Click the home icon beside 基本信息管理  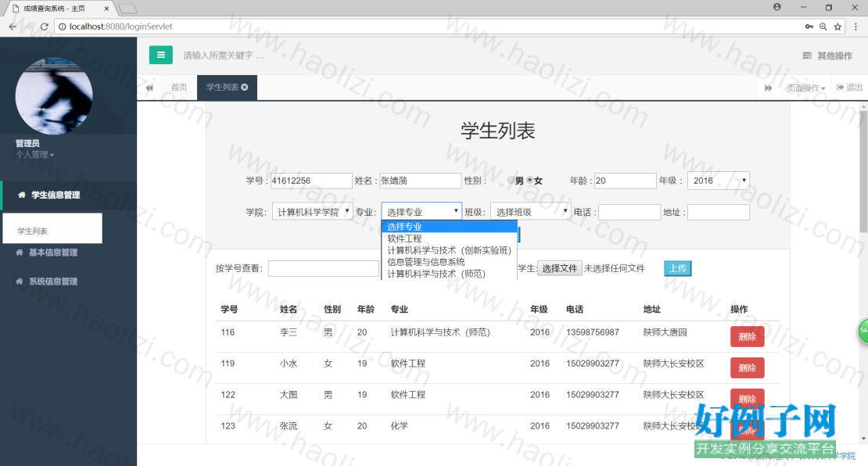(x=20, y=253)
